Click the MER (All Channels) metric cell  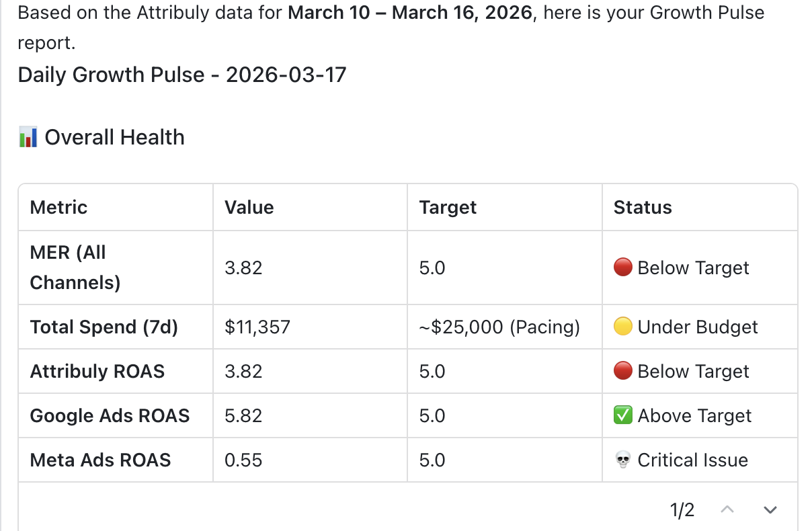click(x=75, y=268)
